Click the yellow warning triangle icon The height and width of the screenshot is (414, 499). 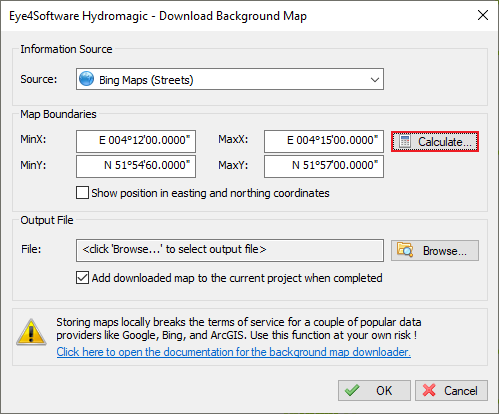(31, 332)
